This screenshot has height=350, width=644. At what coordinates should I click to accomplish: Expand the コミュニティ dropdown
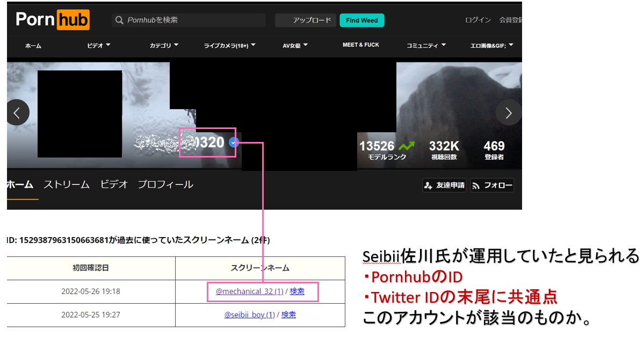coord(426,46)
